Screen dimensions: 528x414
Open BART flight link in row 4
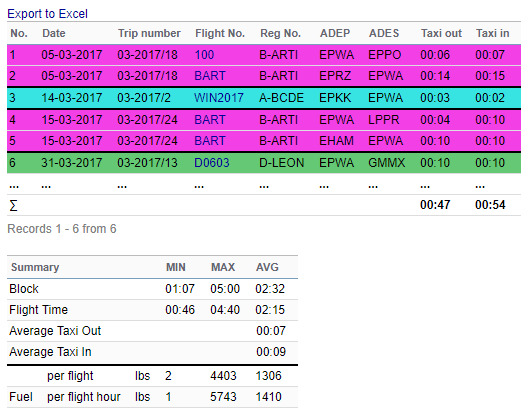point(210,120)
